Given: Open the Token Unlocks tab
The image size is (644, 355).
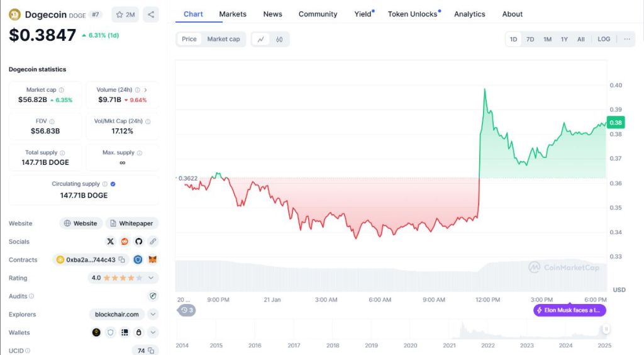Looking at the screenshot, I should pos(413,14).
